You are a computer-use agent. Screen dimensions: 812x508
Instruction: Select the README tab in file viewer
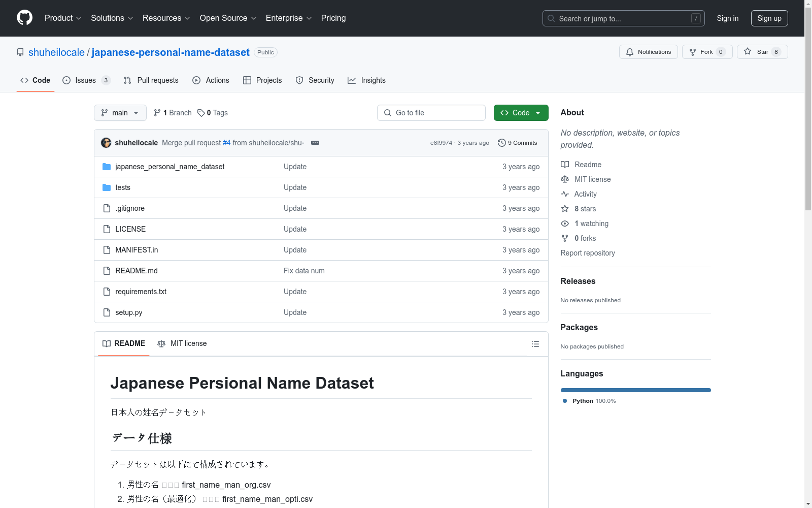click(x=124, y=343)
